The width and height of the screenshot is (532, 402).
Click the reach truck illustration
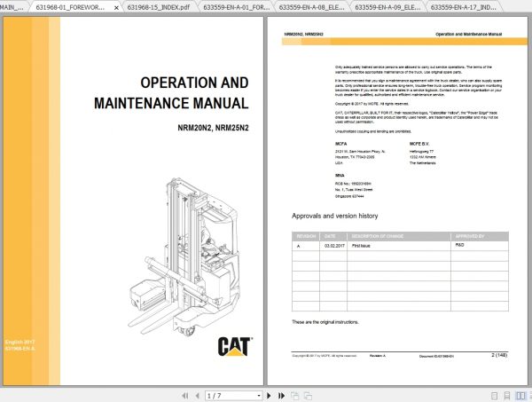184,257
